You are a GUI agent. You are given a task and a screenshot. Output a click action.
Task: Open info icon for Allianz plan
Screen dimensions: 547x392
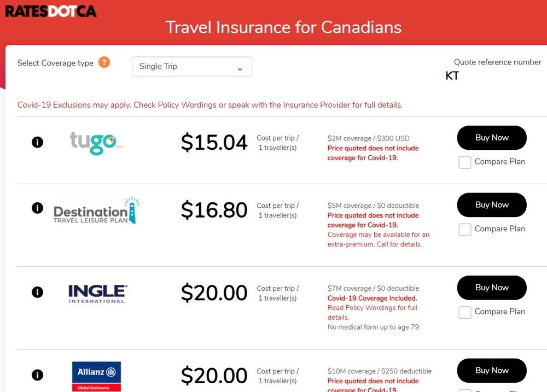[37, 375]
